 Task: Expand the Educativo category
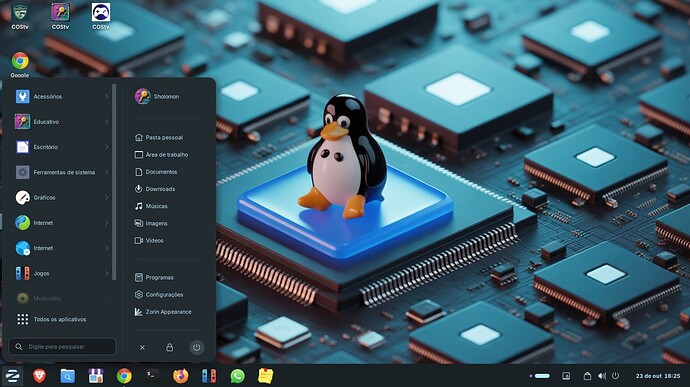pos(61,122)
